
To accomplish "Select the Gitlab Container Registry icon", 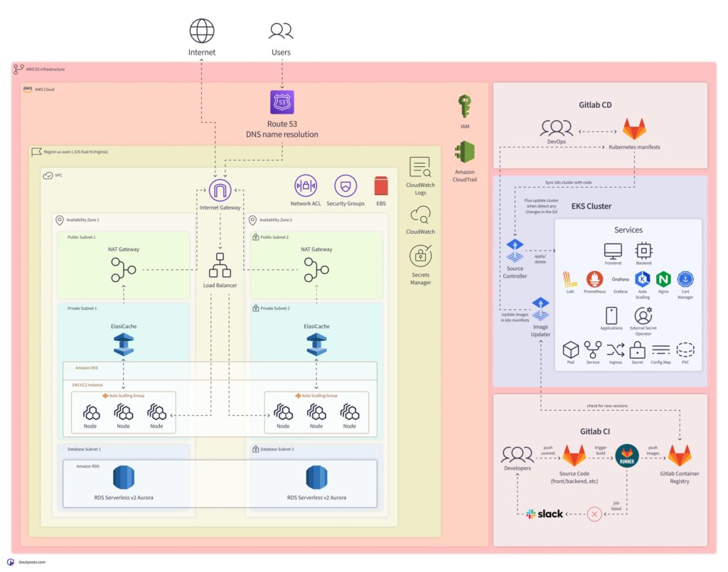I will 679,455.
